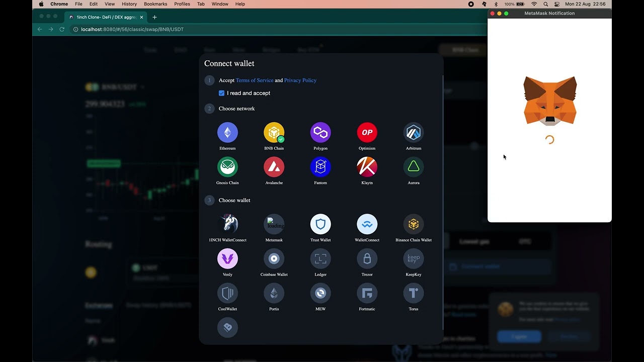Reload the page in Chrome
644x362 pixels.
[x=62, y=29]
